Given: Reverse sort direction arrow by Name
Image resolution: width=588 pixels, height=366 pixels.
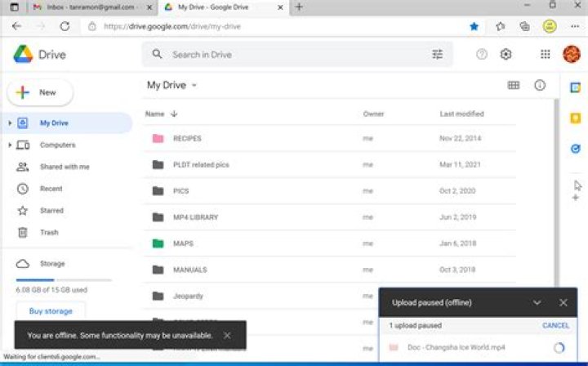Looking at the screenshot, I should pos(174,114).
